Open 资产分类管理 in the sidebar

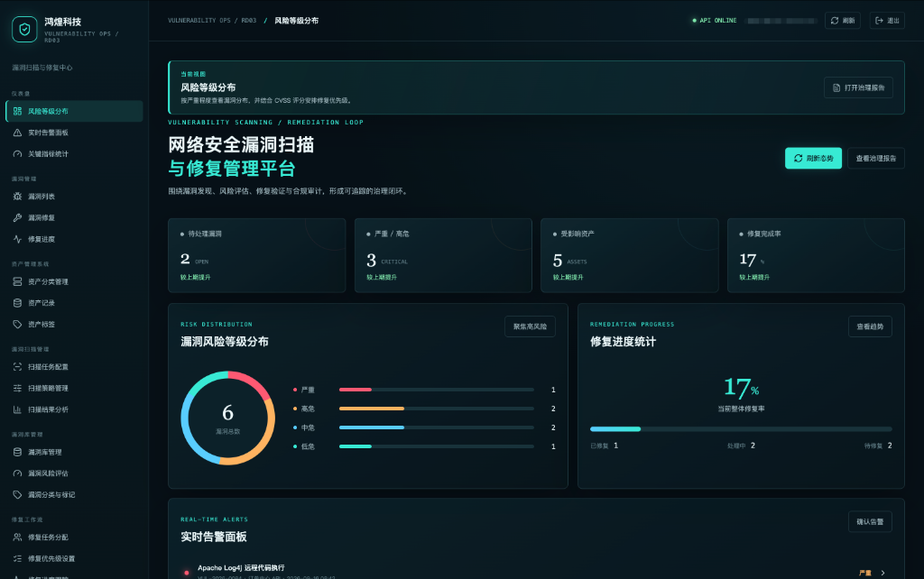(74, 281)
